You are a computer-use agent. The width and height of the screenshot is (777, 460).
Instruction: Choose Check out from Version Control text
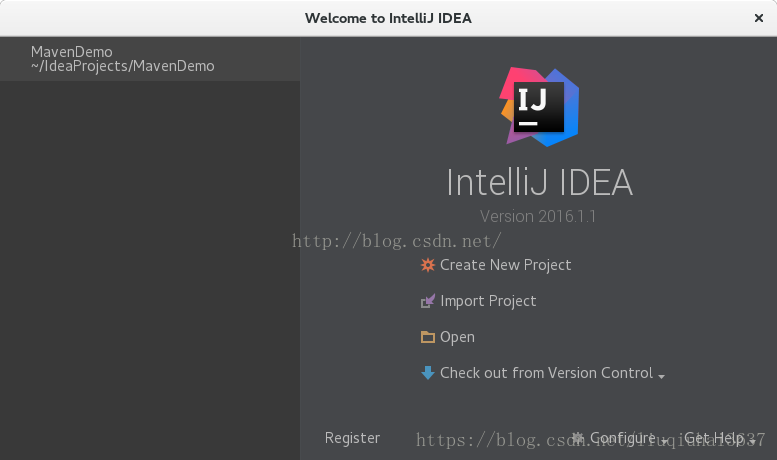click(546, 373)
